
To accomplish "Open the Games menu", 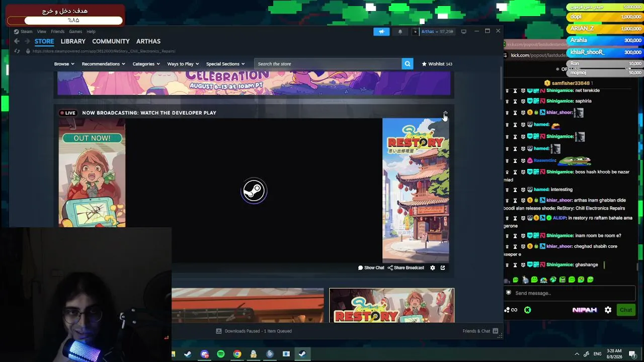I will pyautogui.click(x=75, y=32).
